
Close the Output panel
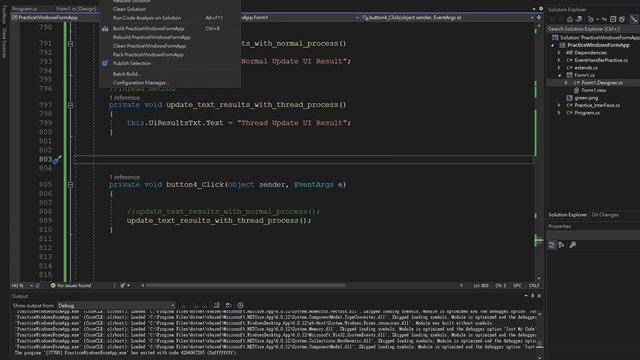(539, 296)
